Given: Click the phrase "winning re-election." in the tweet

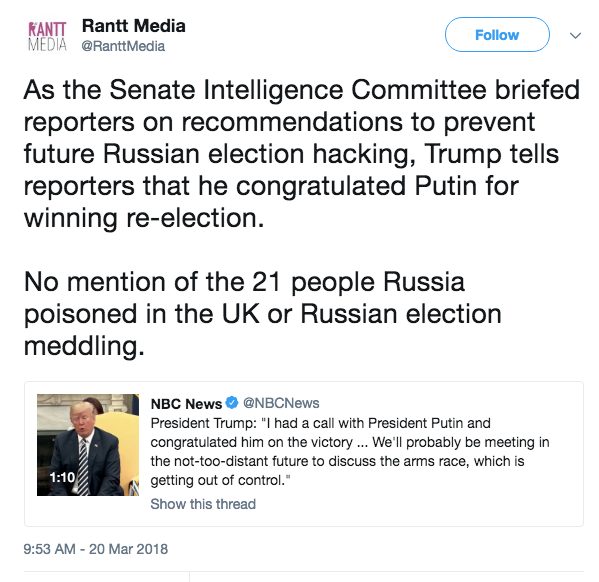Looking at the screenshot, I should pos(144,218).
